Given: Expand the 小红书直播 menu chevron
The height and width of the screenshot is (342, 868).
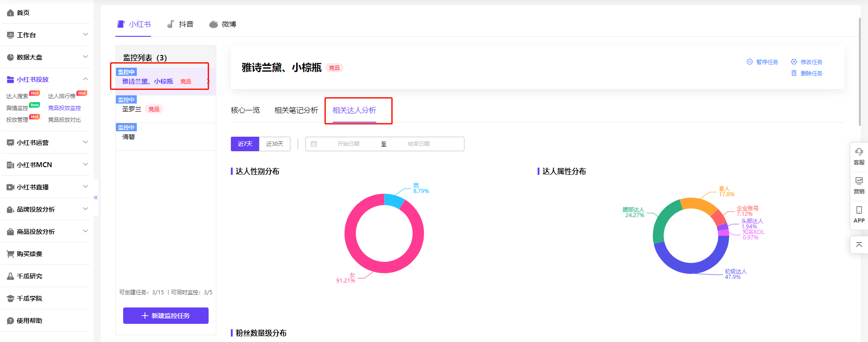Looking at the screenshot, I should 85,187.
